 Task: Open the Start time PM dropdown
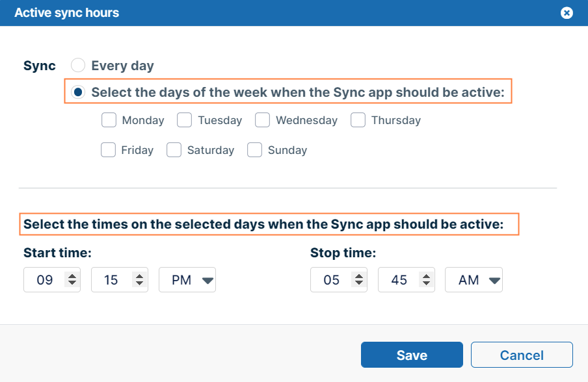coord(187,280)
